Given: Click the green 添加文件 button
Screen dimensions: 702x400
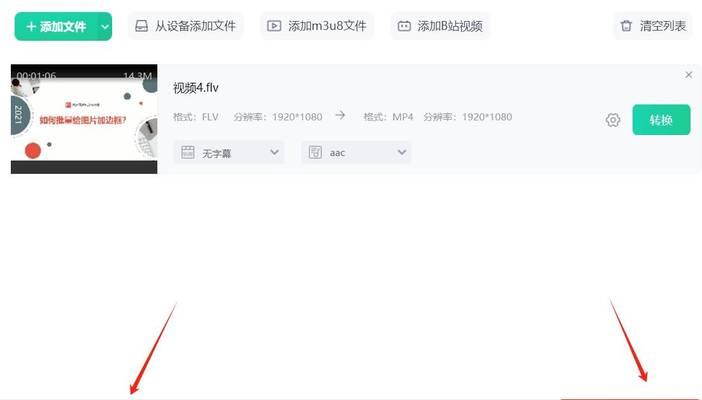Looking at the screenshot, I should [x=56, y=26].
